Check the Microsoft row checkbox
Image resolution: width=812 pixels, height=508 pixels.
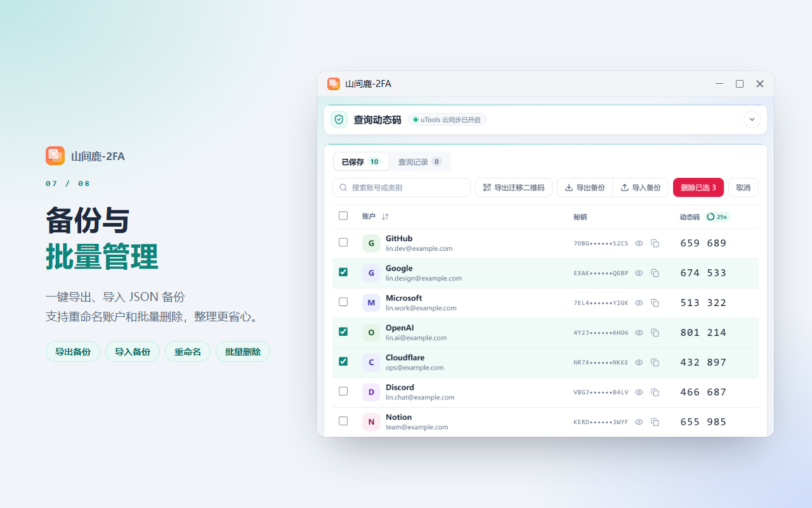click(x=343, y=302)
